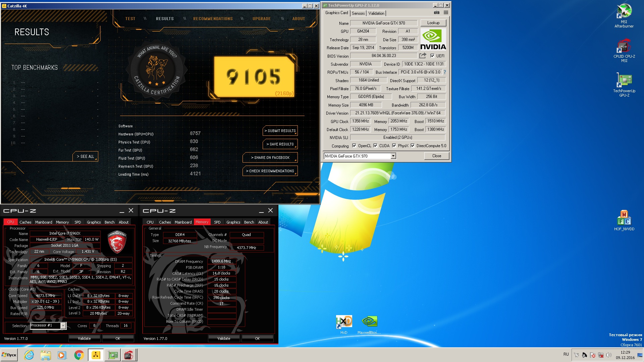Open the Caches tab in left CPU-Z window
The image size is (644, 362).
click(x=25, y=222)
